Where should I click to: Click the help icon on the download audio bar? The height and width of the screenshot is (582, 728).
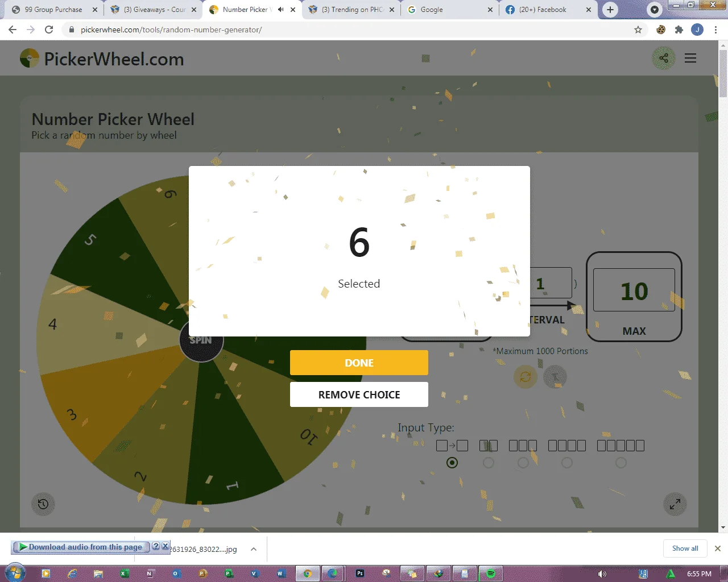(x=156, y=546)
